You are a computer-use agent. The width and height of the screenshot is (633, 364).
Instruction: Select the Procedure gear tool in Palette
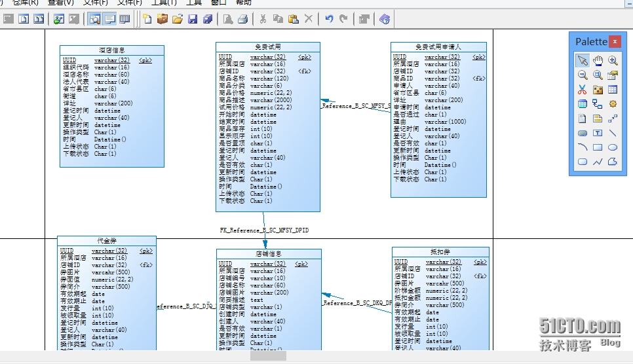[613, 104]
